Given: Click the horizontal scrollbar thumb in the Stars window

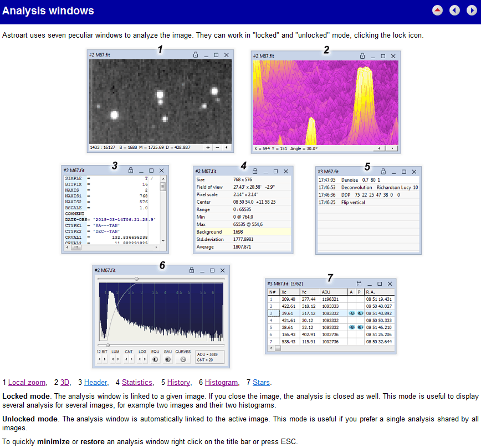Looking at the screenshot, I should click(278, 348).
